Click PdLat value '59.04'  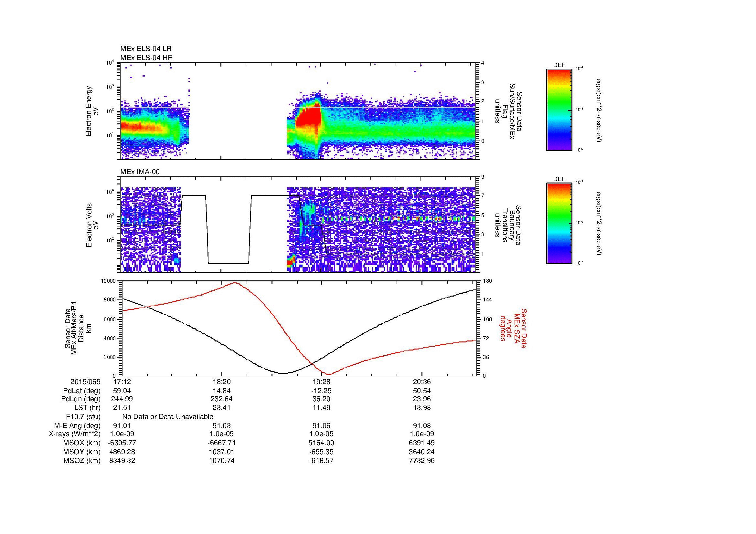point(122,391)
